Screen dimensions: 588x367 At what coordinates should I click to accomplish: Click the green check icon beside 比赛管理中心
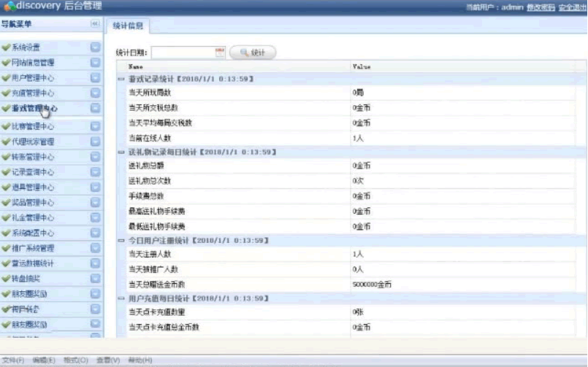7,126
